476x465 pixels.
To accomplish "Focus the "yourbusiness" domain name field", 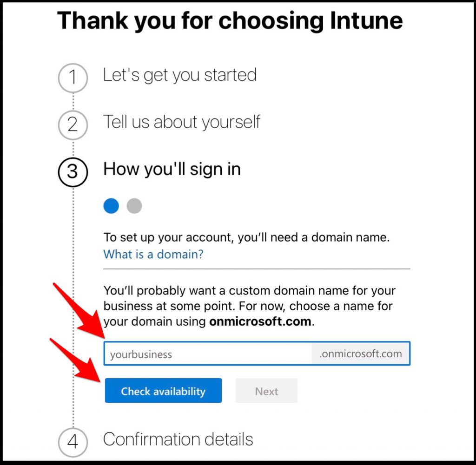I will pos(208,354).
